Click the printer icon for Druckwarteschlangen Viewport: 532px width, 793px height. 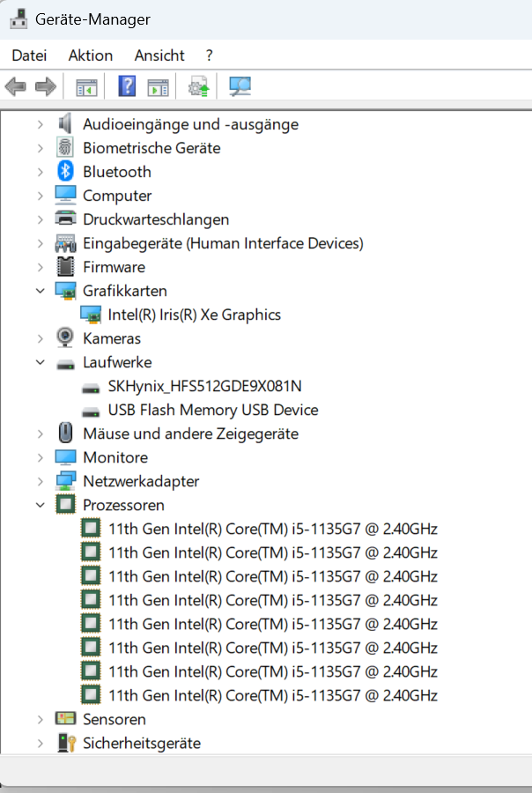(65, 219)
